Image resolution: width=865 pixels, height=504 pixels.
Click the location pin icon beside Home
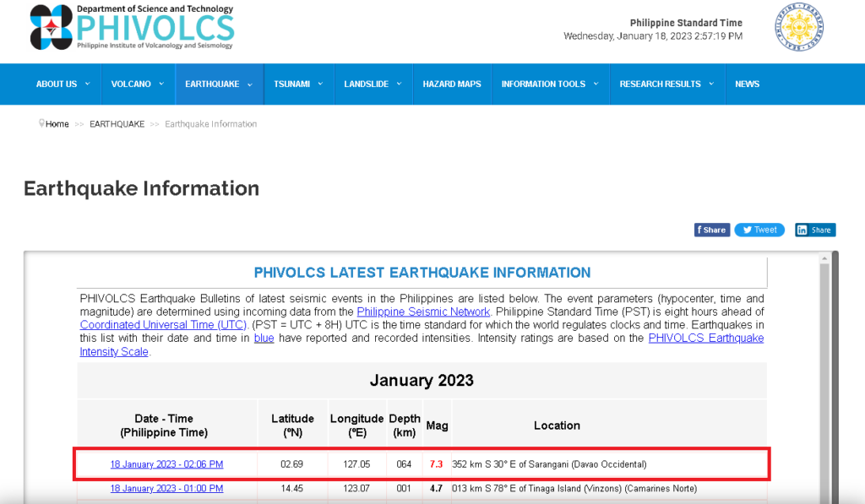point(41,123)
